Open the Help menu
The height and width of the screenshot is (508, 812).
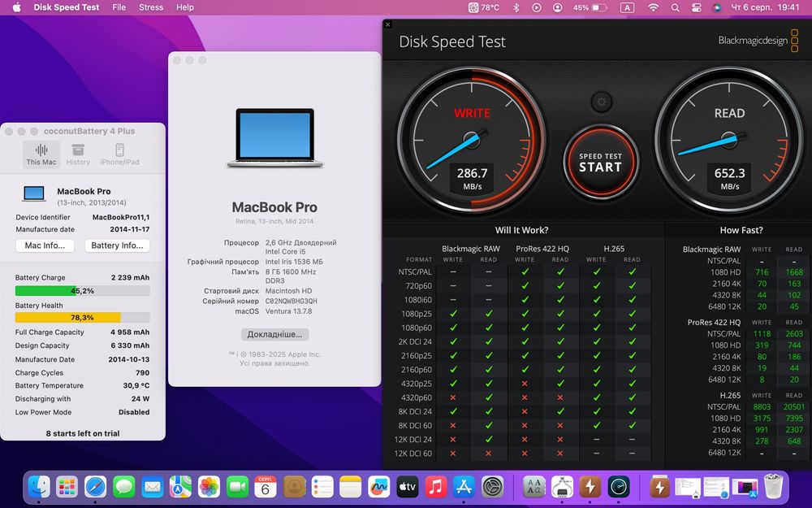[x=185, y=7]
